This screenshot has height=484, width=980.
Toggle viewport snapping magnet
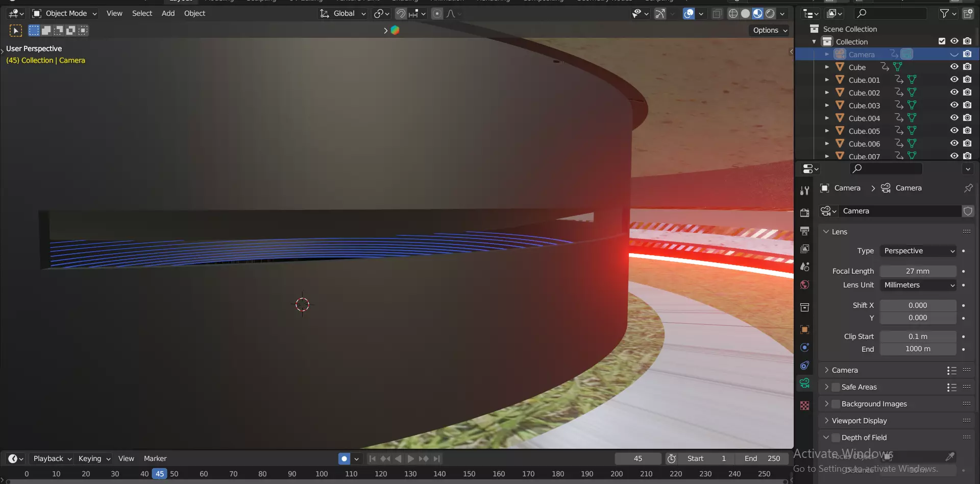coord(401,14)
